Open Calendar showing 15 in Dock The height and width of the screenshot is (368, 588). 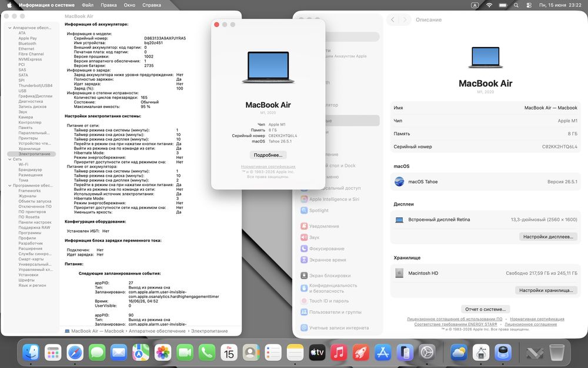pos(229,352)
